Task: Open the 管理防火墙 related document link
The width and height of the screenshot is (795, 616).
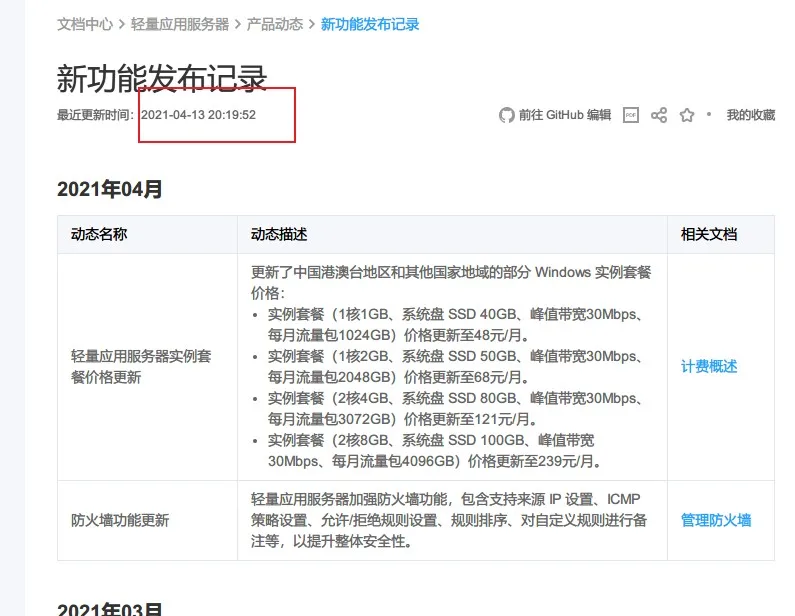Action: coord(716,520)
